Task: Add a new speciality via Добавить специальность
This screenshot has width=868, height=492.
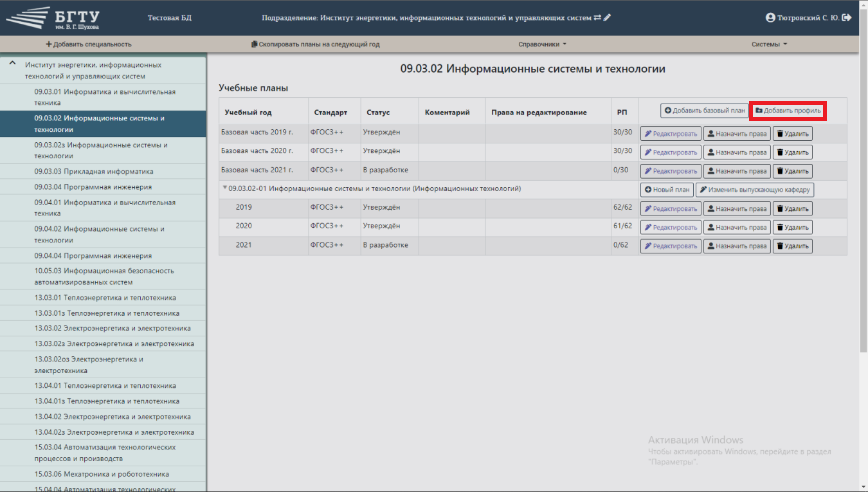Action: point(89,44)
